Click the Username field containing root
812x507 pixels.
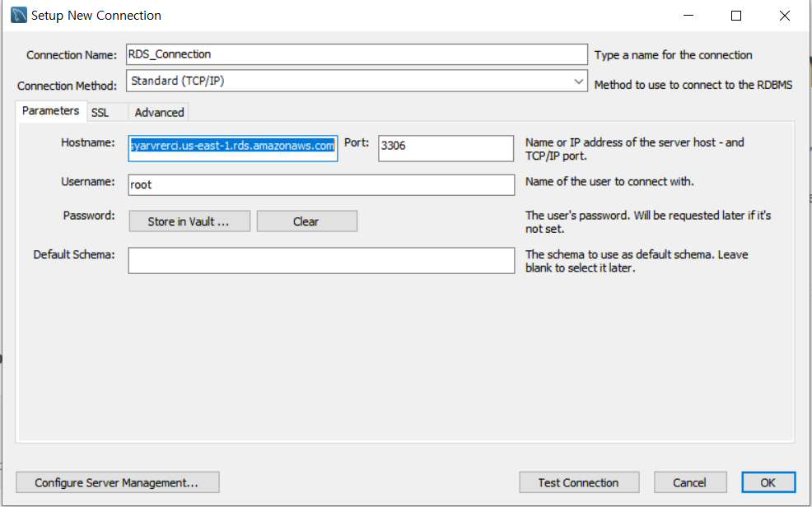click(x=322, y=184)
